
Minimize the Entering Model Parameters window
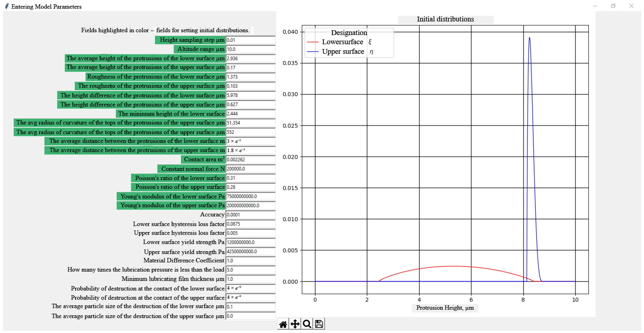coord(595,6)
